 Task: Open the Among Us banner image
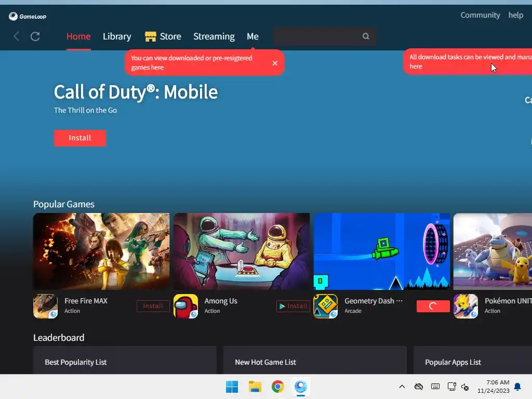point(242,251)
